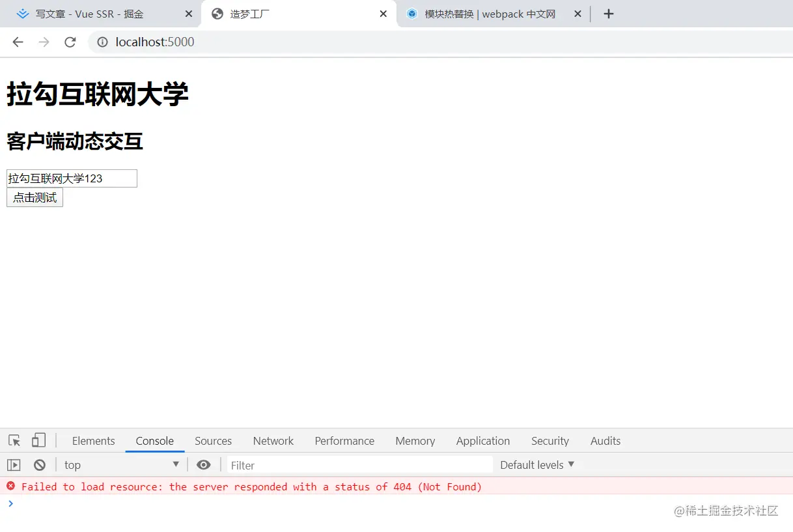Screen dimensions: 793x532
Task: Click the red error icon in console
Action: pos(10,486)
